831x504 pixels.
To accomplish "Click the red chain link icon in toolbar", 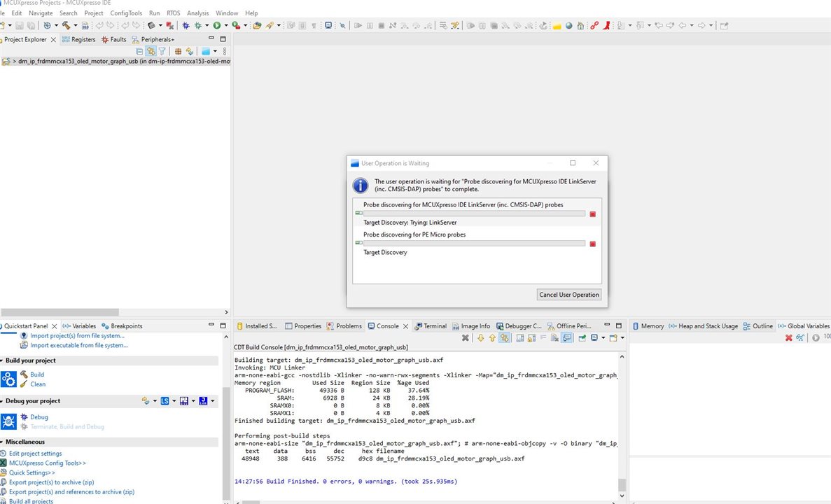I will pyautogui.click(x=594, y=25).
